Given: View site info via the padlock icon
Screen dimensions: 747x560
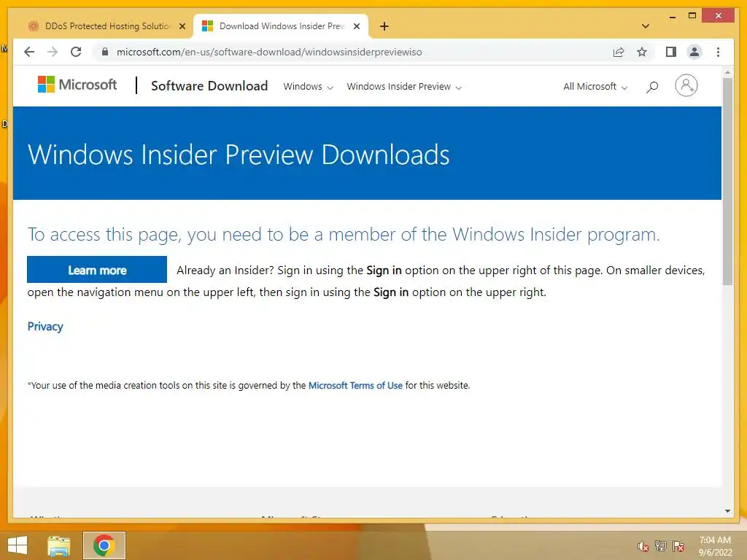Looking at the screenshot, I should [105, 52].
